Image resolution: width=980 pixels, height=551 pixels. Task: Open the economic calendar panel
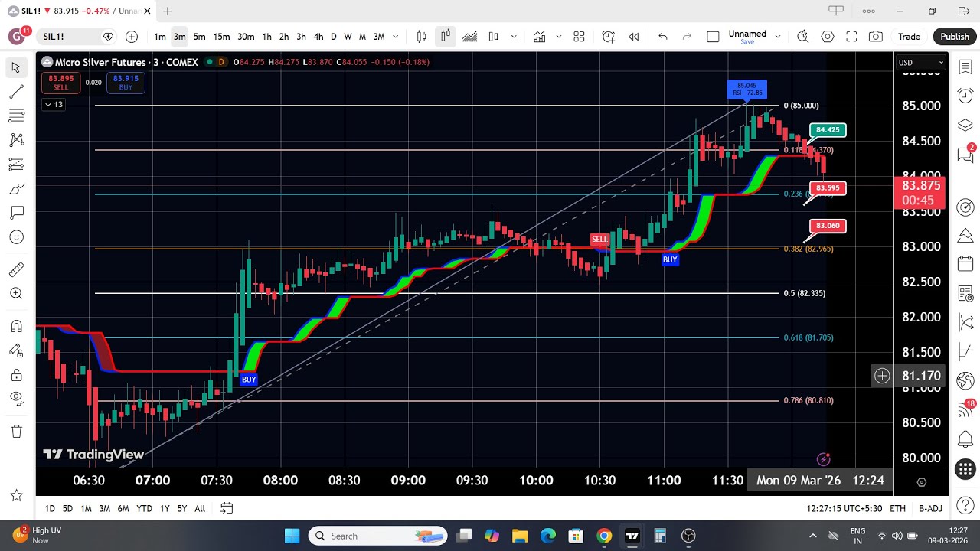965,264
